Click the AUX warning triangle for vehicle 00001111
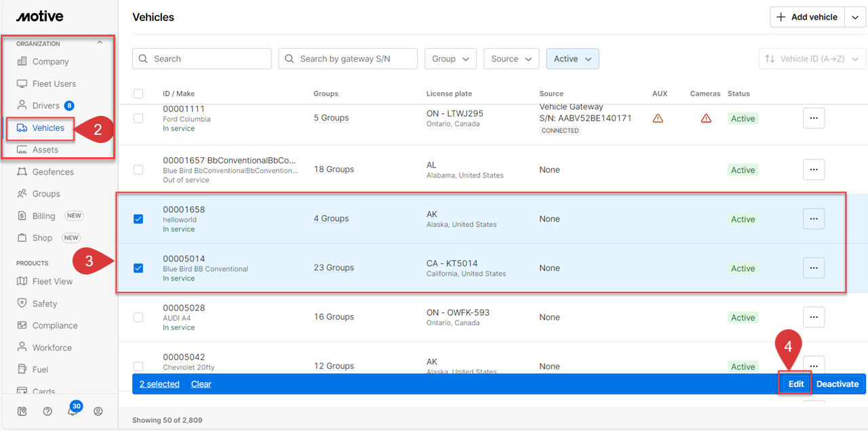The width and height of the screenshot is (868, 431). 657,119
